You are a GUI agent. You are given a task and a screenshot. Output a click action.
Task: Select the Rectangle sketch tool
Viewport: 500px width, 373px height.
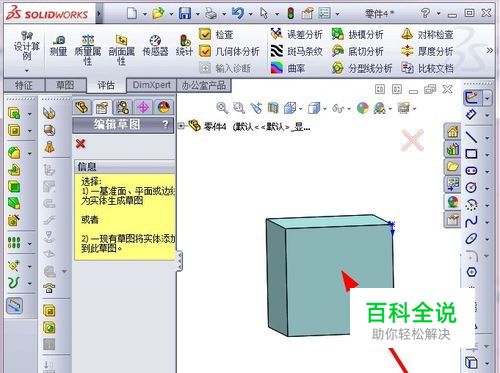(x=471, y=154)
